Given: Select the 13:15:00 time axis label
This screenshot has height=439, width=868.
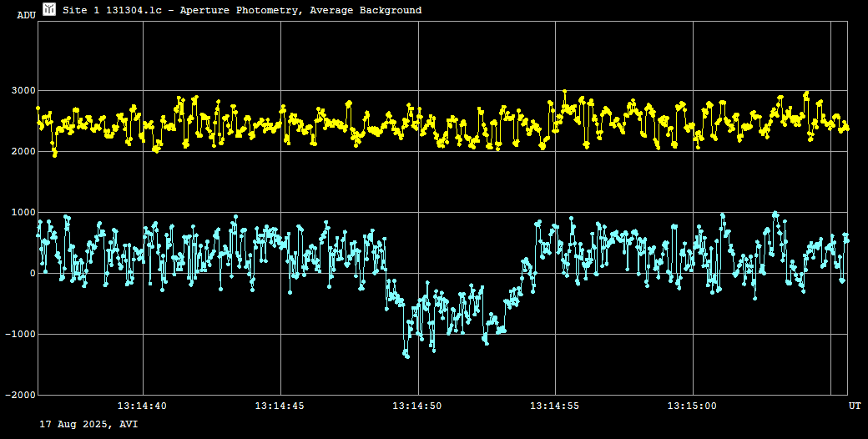Looking at the screenshot, I should click(x=692, y=406).
